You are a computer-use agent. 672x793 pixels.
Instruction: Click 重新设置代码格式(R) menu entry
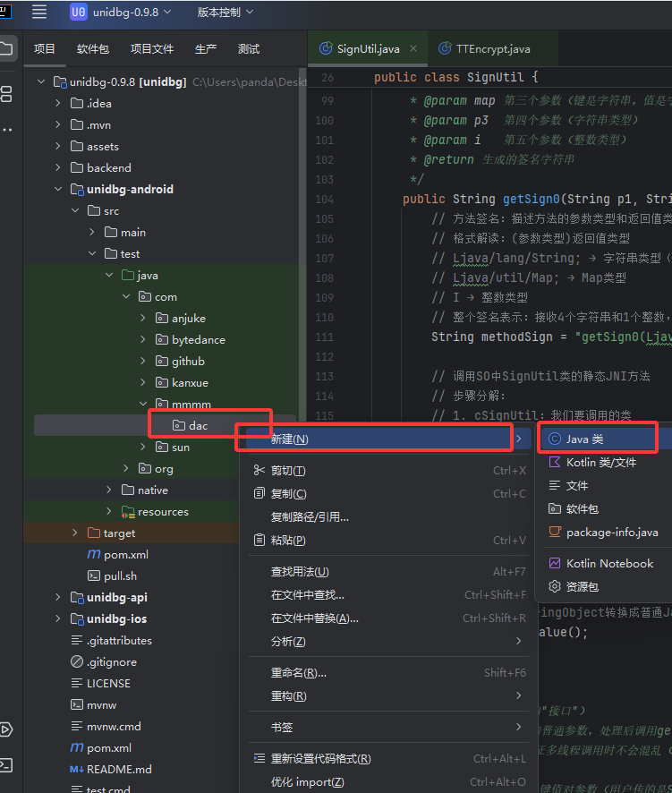(x=388, y=759)
